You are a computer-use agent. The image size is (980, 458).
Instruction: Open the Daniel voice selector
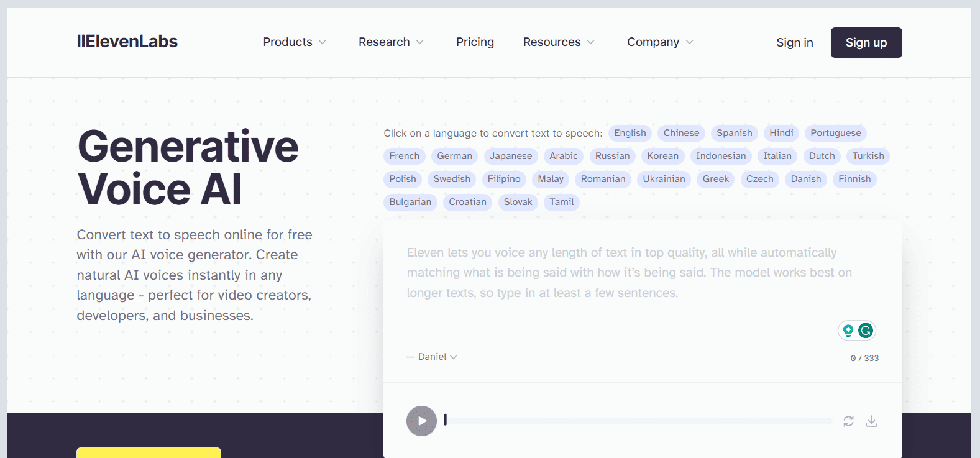pyautogui.click(x=437, y=357)
